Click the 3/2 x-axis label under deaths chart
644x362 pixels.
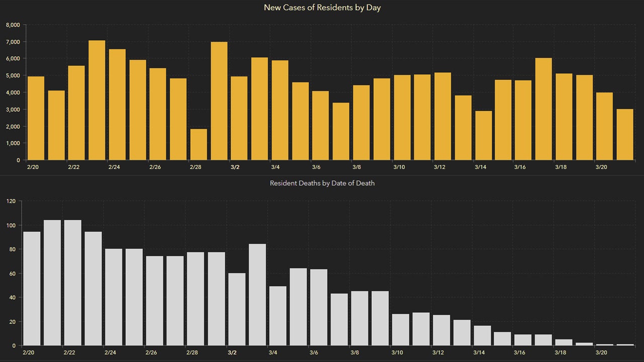pyautogui.click(x=232, y=353)
